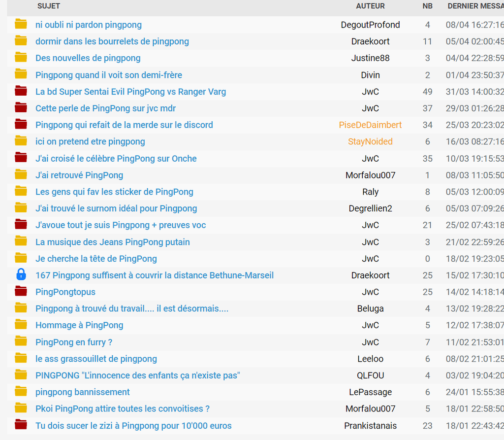Open topic 'PingPong en furry ?'

pyautogui.click(x=74, y=342)
